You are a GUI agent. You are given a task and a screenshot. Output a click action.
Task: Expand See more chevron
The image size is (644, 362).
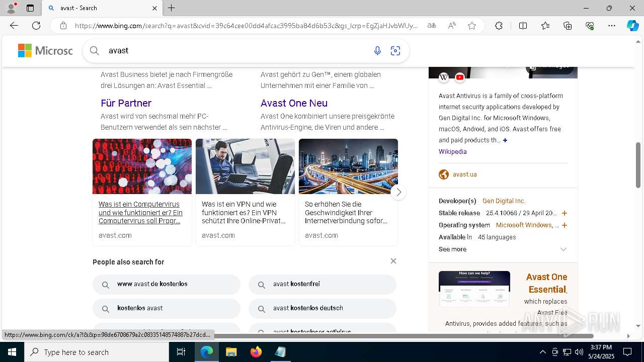point(563,249)
